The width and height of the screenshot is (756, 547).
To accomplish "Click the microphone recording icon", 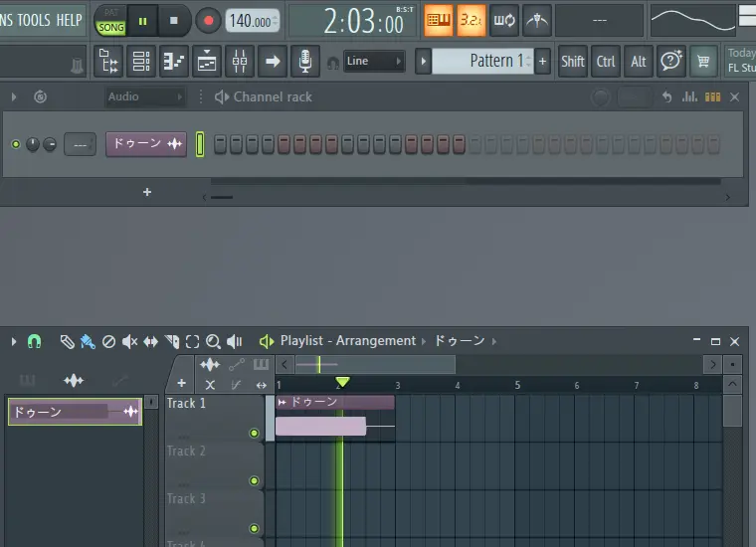I will (x=304, y=62).
